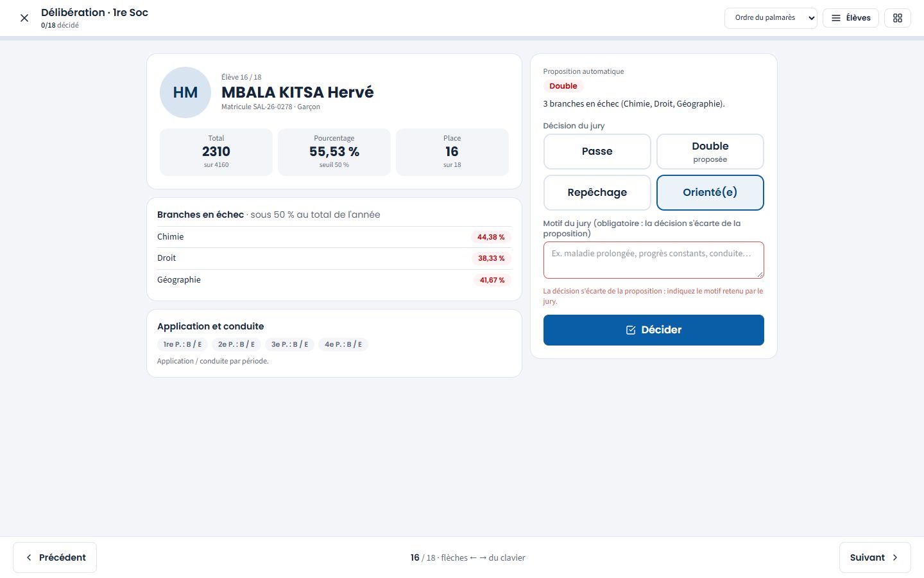Viewport: 924px width, 578px height.
Task: Open the grid view icon button
Action: pos(898,18)
